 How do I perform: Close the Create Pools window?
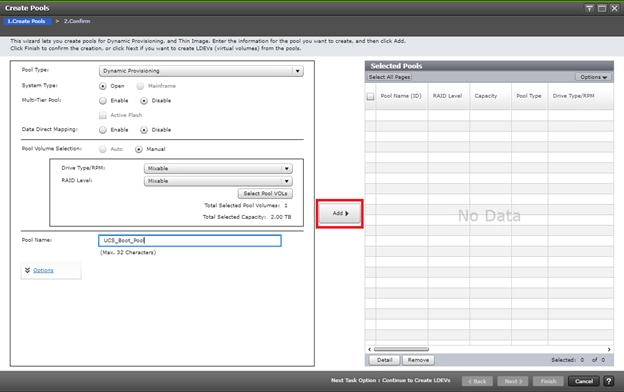(614, 8)
